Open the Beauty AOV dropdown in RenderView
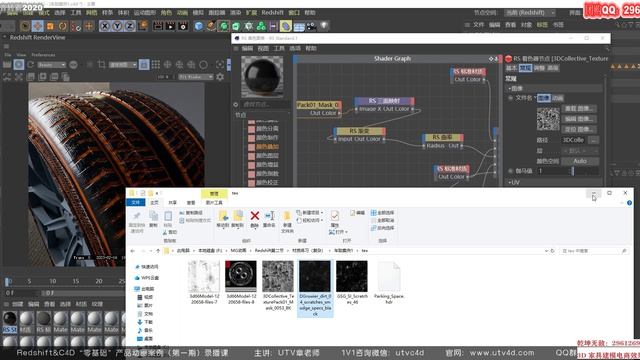The width and height of the screenshot is (640, 360). (x=51, y=65)
